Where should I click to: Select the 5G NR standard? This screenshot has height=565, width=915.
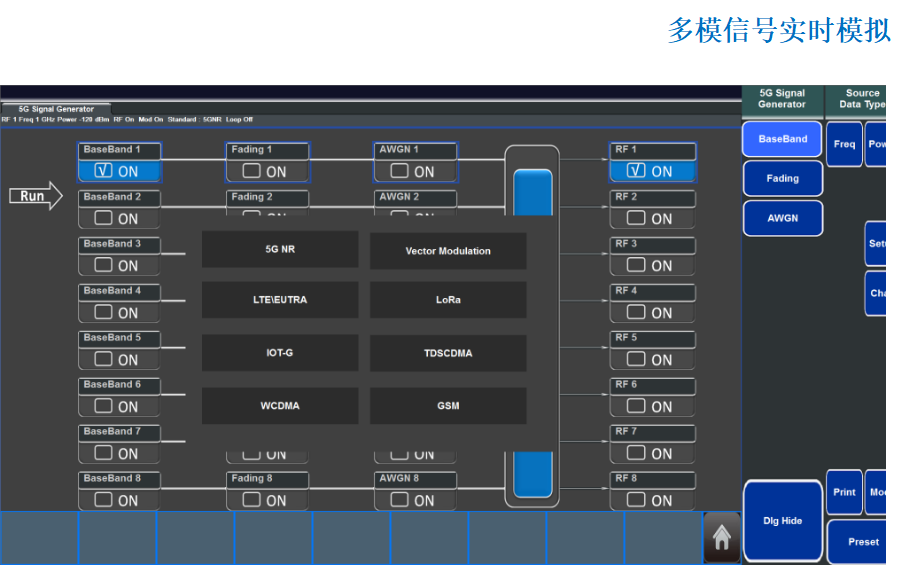tap(280, 250)
